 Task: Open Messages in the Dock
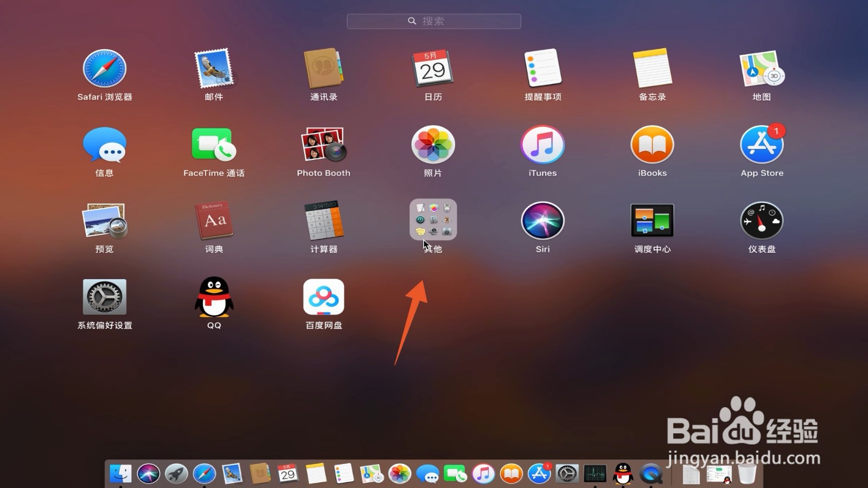(427, 474)
